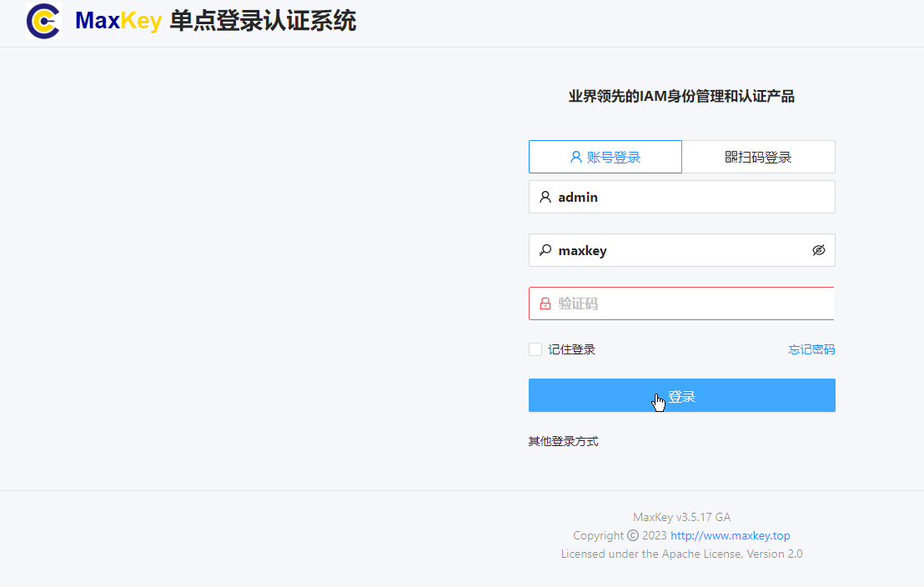Click the magnifier icon in the password field
Screen dimensions: 924x587
point(546,250)
